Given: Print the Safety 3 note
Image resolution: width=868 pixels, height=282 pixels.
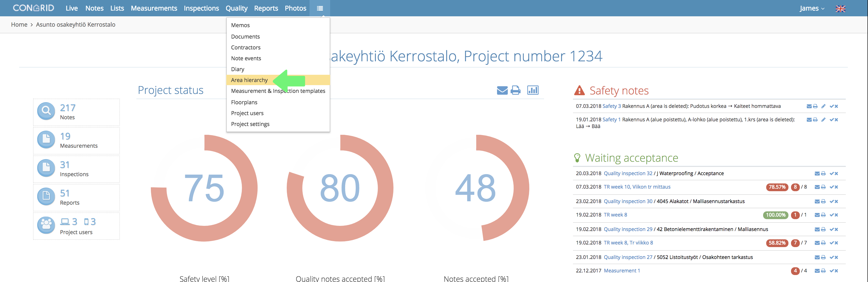Looking at the screenshot, I should pyautogui.click(x=815, y=106).
